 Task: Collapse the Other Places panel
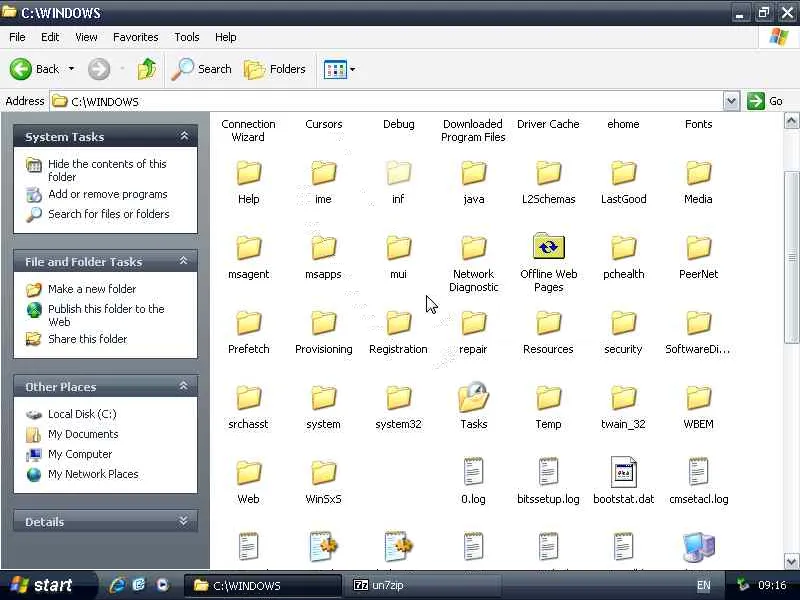tap(184, 386)
